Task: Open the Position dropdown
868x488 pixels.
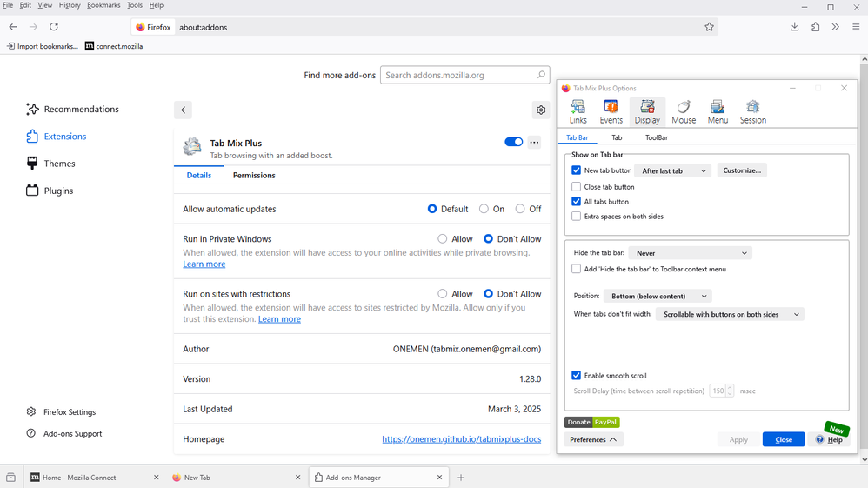Action: click(658, 297)
